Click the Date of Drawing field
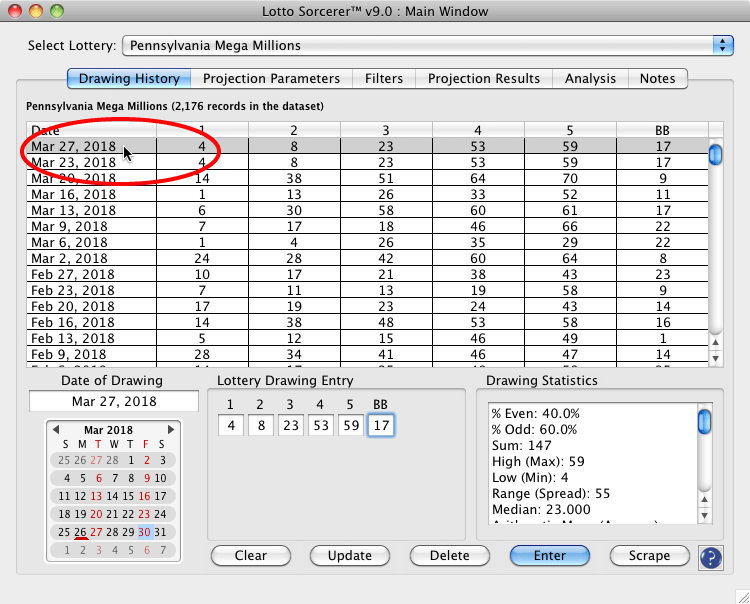750x604 pixels. point(114,401)
